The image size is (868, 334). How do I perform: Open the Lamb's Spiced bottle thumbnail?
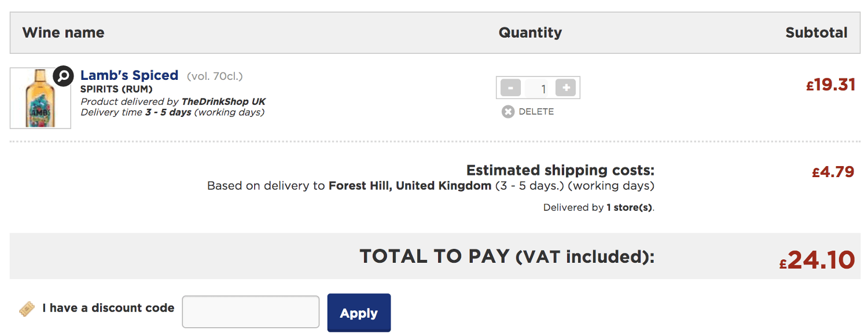(41, 98)
